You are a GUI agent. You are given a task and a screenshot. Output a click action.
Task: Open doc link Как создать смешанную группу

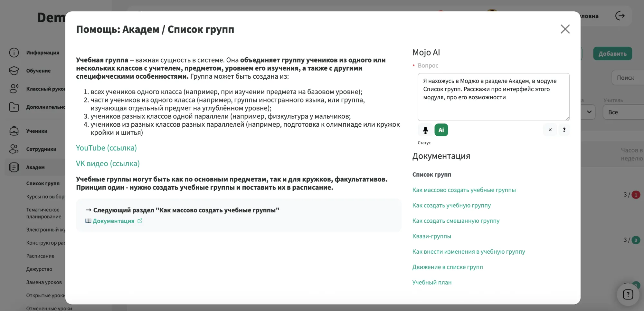(456, 221)
